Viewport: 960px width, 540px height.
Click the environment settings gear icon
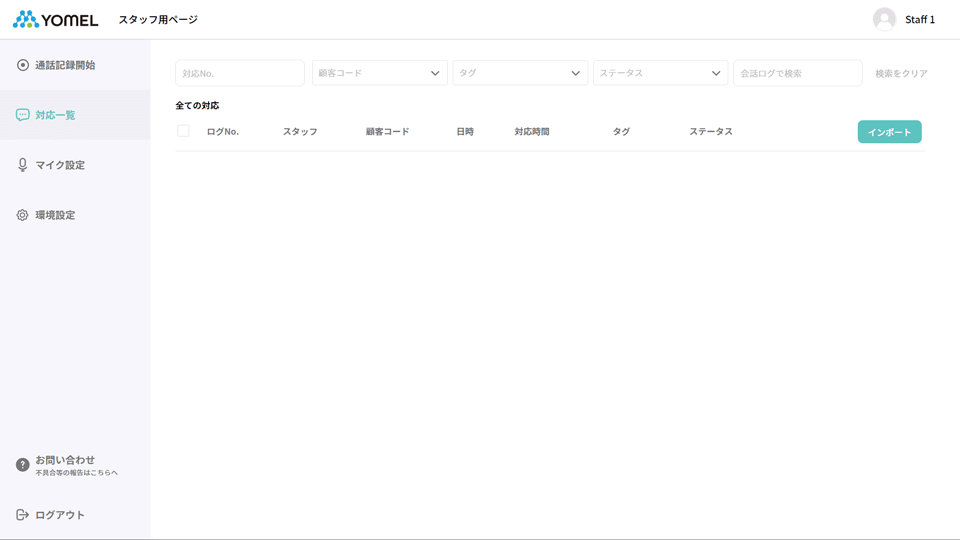pos(23,215)
